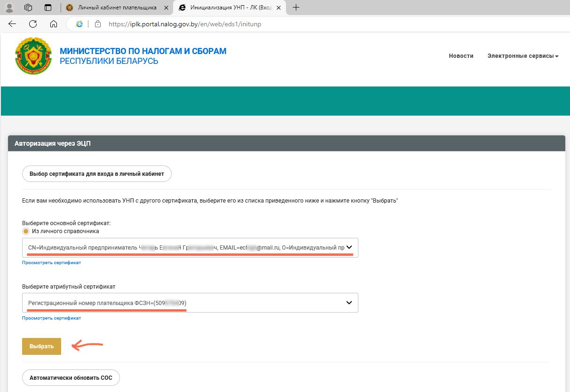The width and height of the screenshot is (570, 392).
Task: Expand the main certificate dropdown
Action: pyautogui.click(x=349, y=247)
